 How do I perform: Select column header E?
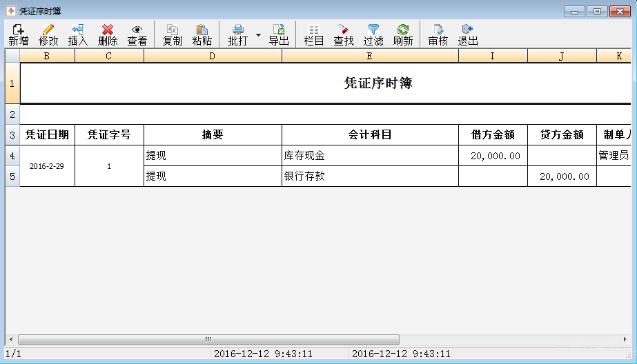click(370, 56)
